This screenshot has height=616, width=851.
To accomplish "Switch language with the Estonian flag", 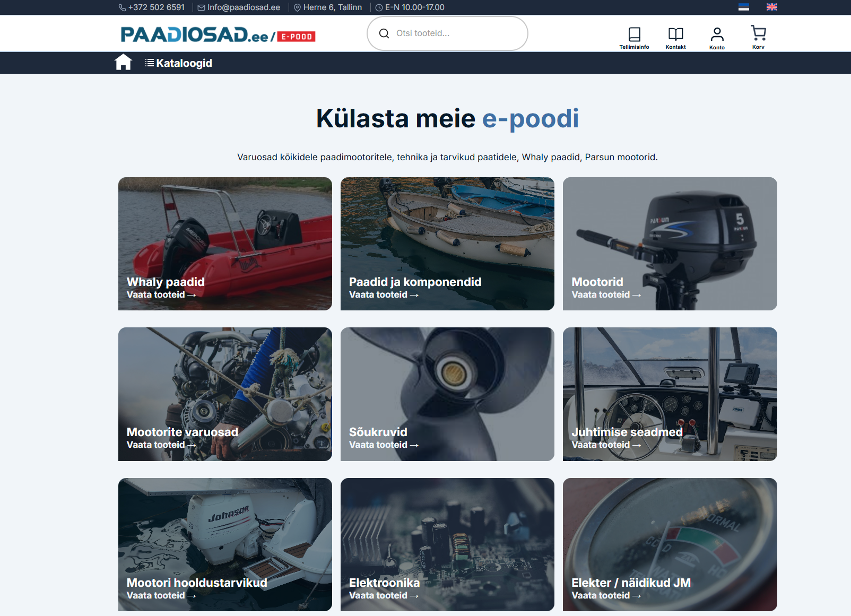I will click(744, 7).
